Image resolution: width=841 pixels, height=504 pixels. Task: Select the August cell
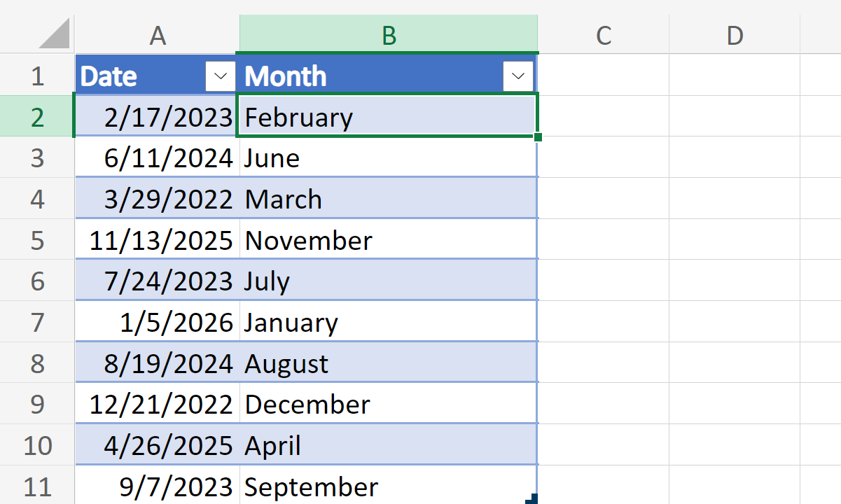[x=389, y=364]
